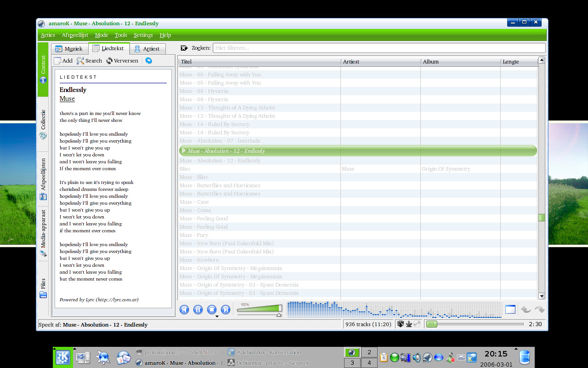Viewport: 588px width, 368px height.
Task: Click the clear-filter icon beside Zoeken
Action: [x=184, y=48]
